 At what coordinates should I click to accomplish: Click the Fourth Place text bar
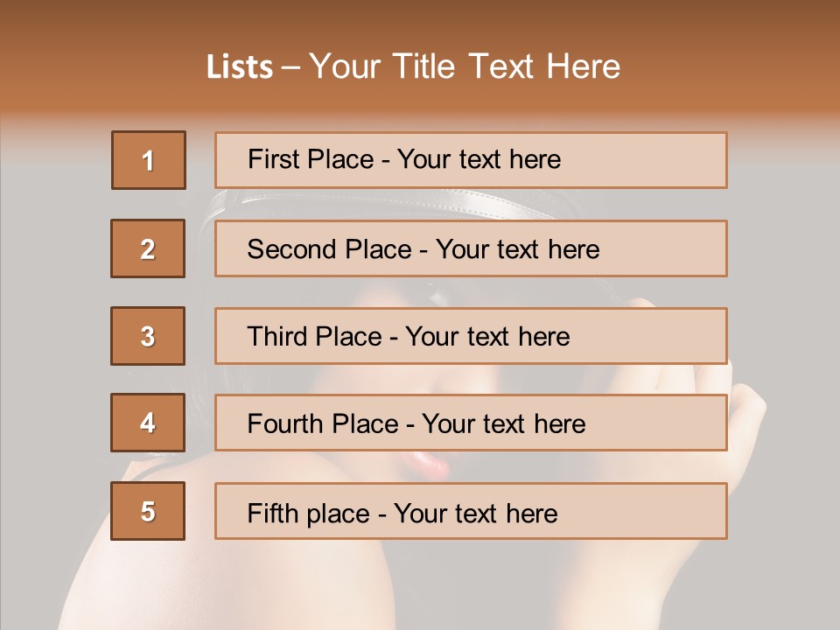click(x=471, y=423)
